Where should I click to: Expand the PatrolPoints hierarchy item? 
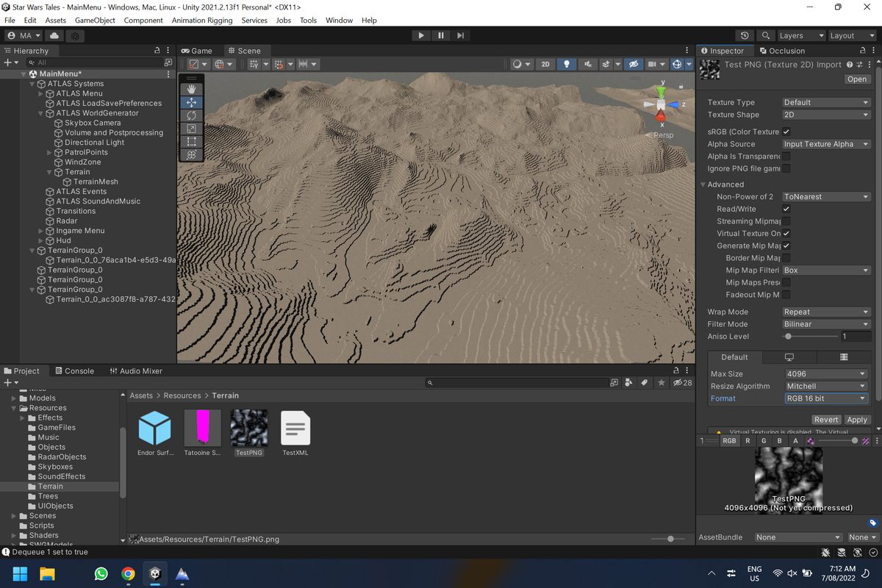tap(49, 152)
